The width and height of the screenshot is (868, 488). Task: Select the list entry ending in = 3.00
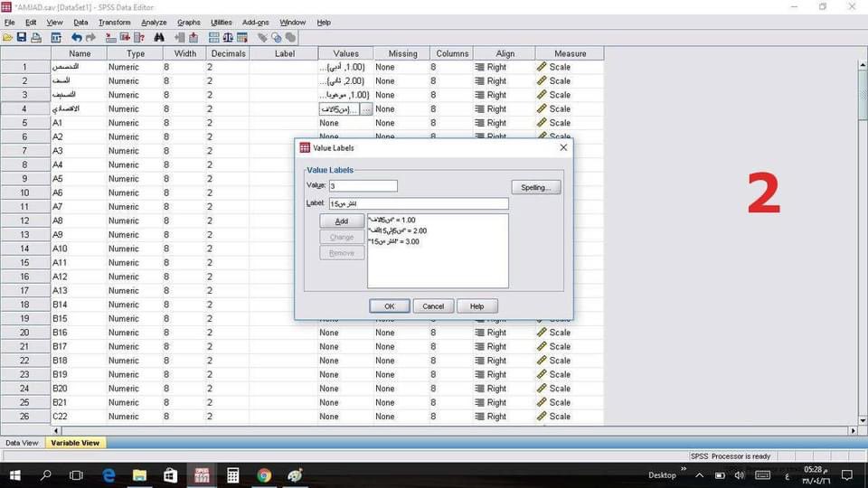393,242
